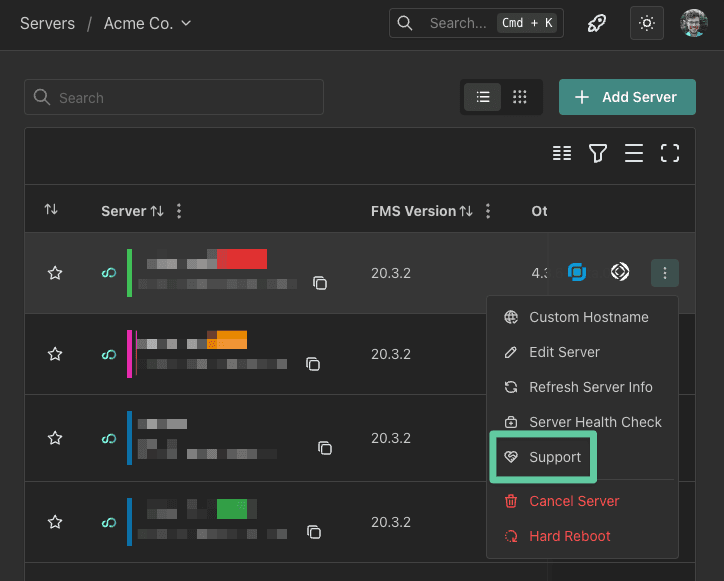Screen dimensions: 724x581
Task: Open the table filter funnel icon
Action: (598, 153)
